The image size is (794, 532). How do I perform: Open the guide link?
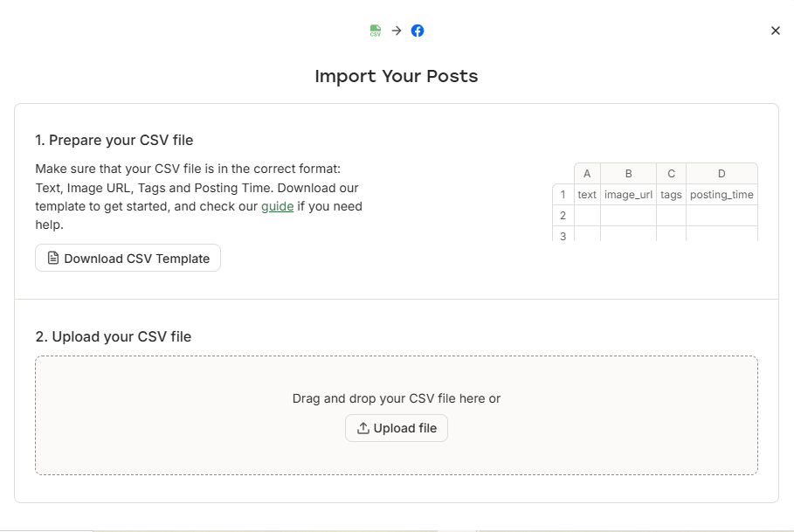[x=278, y=206]
